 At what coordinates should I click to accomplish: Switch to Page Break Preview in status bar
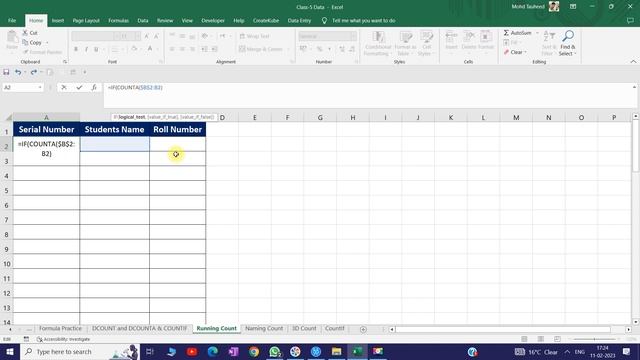tap(557, 339)
